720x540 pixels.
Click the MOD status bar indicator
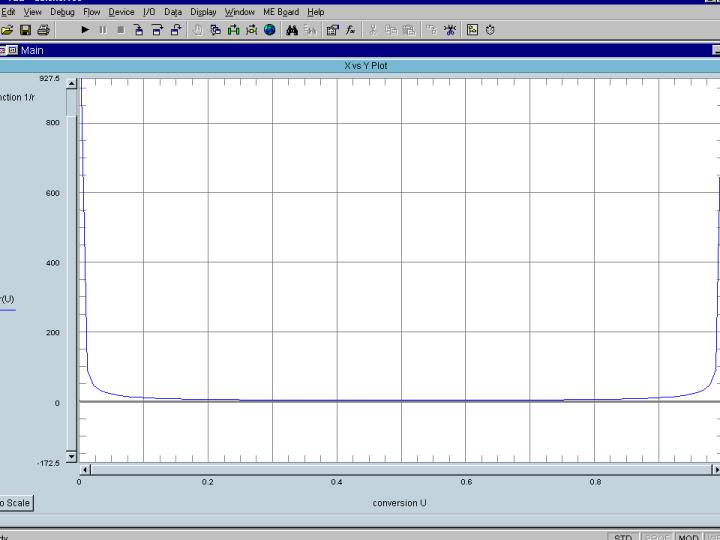tap(689, 537)
